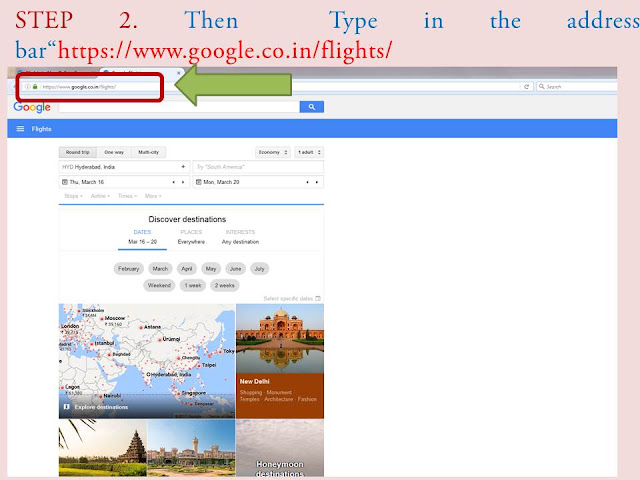640x480 pixels.
Task: Expand the Times filter
Action: (x=127, y=196)
